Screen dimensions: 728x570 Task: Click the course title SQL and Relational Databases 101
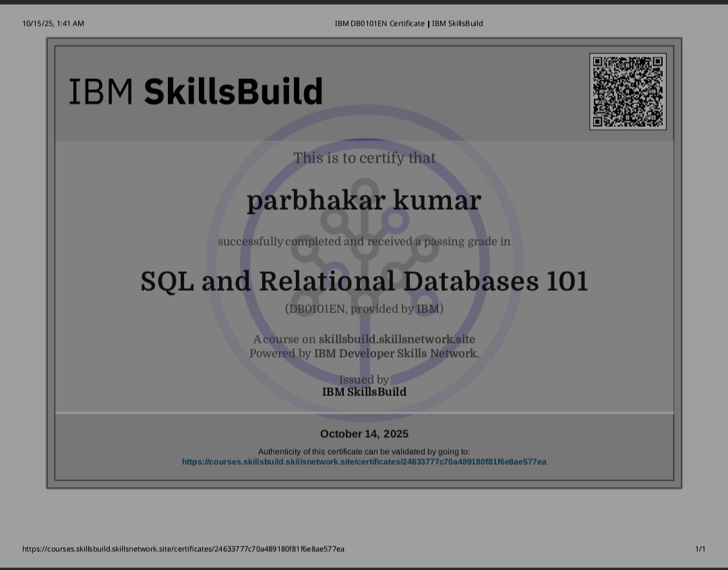coord(364,281)
